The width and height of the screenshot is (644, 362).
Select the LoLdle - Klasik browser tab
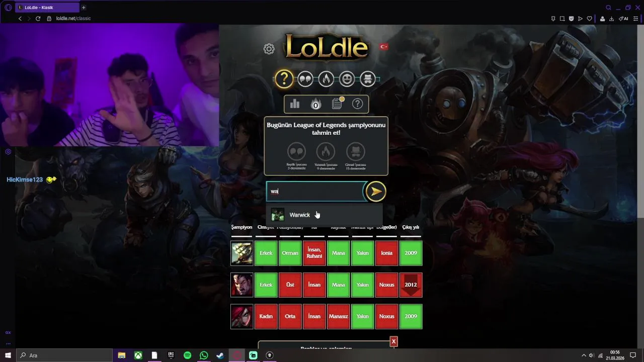47,8
